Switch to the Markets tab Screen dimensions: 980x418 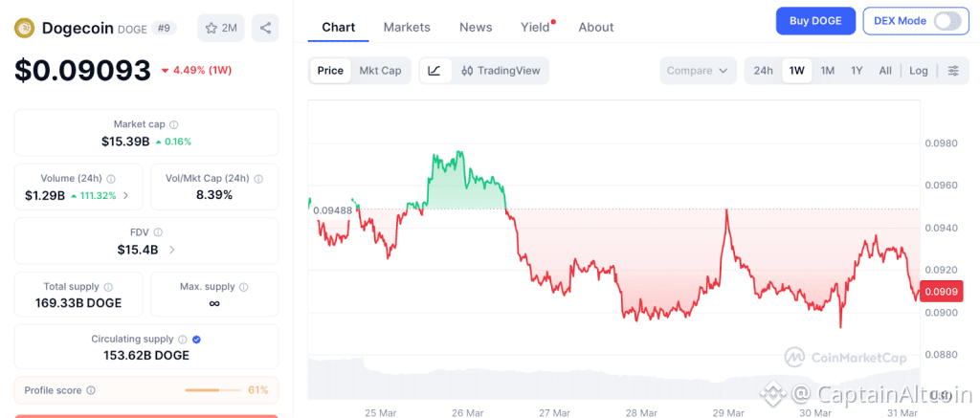pos(407,27)
